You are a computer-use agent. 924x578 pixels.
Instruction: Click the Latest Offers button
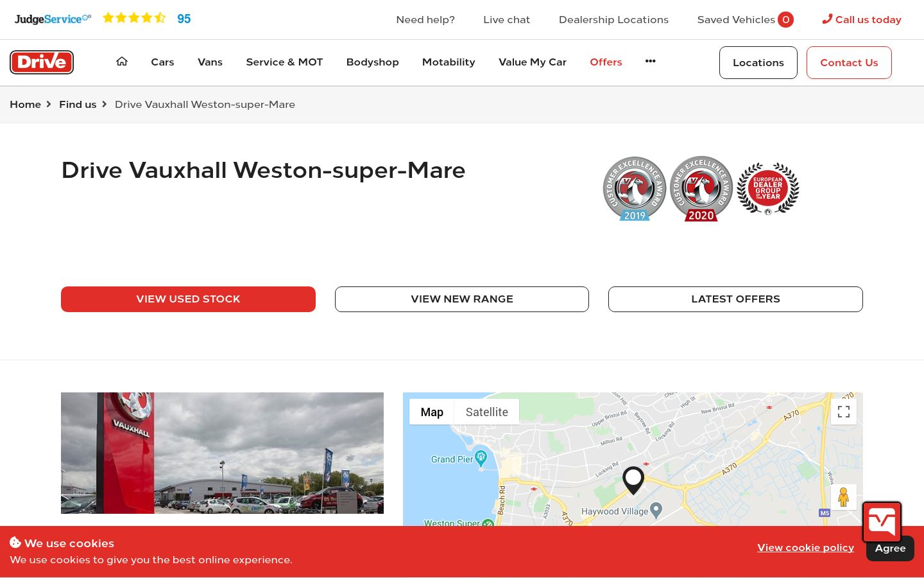tap(735, 299)
